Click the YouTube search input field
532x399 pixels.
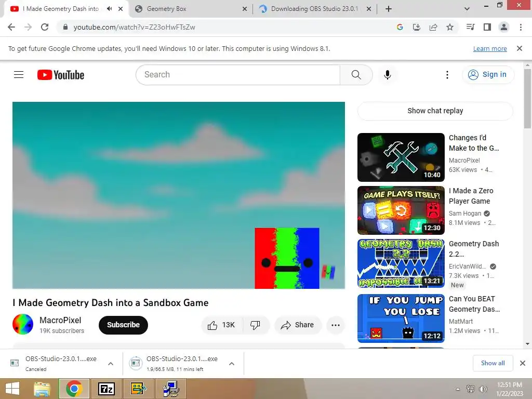tap(238, 75)
